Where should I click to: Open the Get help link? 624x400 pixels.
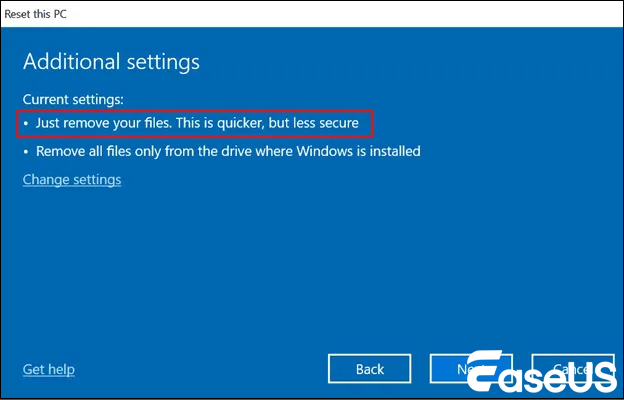49,370
